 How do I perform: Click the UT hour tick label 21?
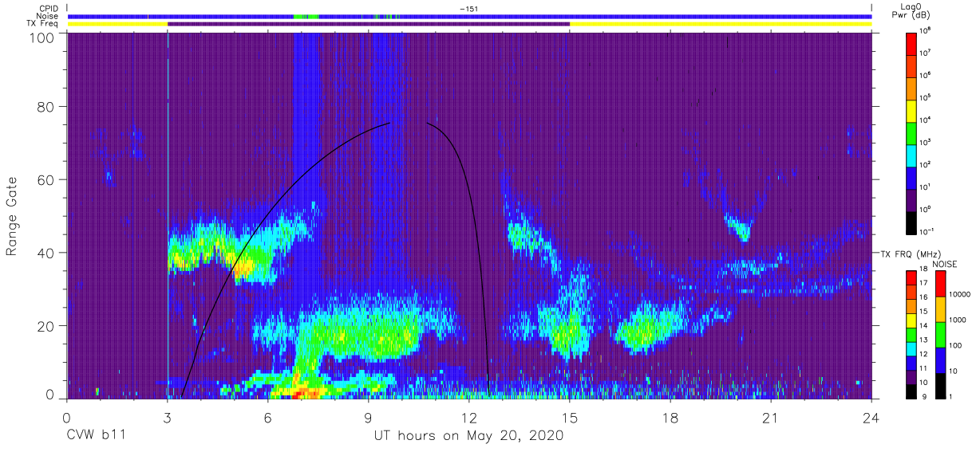[x=771, y=418]
